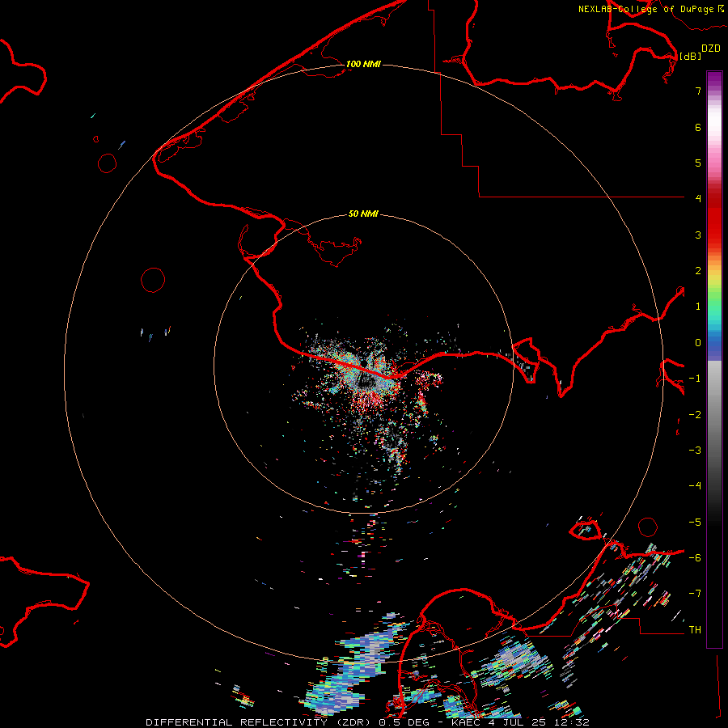
Task: Click the 100 NMI range ring label
Action: [x=363, y=64]
